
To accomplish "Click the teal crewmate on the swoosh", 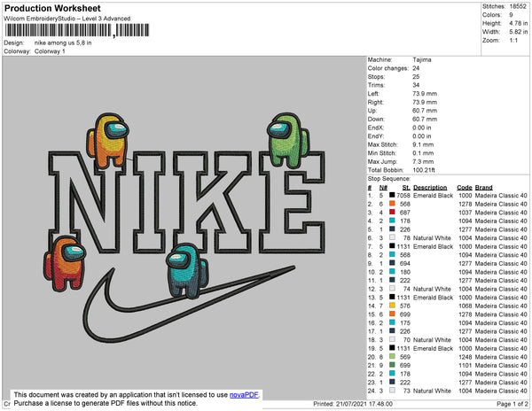I will [x=187, y=270].
